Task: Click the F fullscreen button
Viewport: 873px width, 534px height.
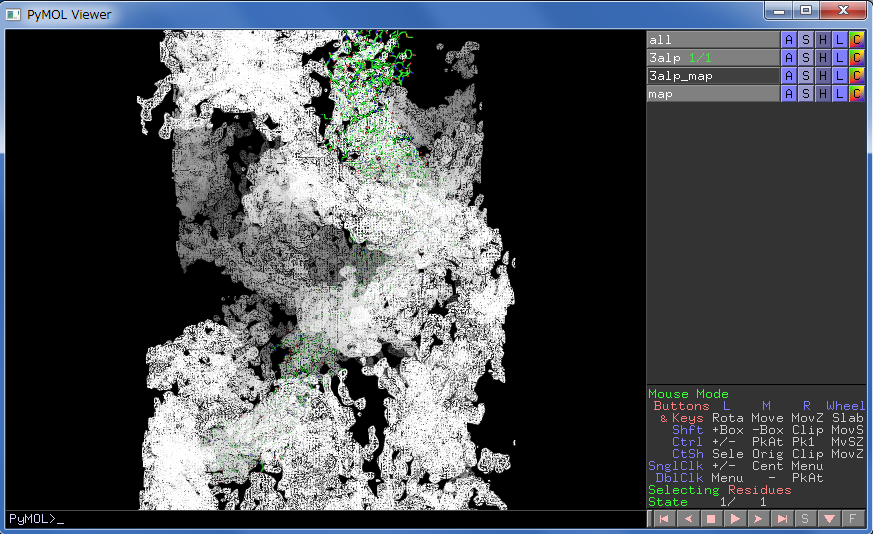Action: pos(852,519)
